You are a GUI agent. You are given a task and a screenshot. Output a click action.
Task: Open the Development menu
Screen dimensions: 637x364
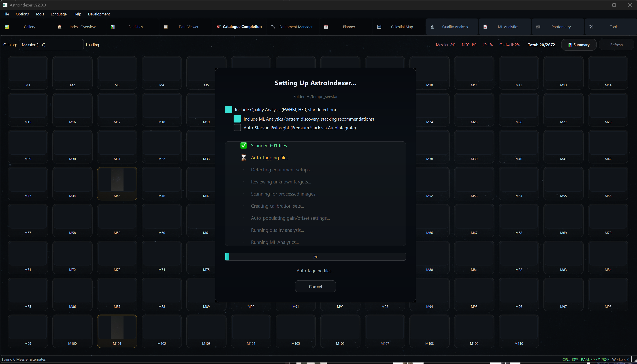[99, 14]
